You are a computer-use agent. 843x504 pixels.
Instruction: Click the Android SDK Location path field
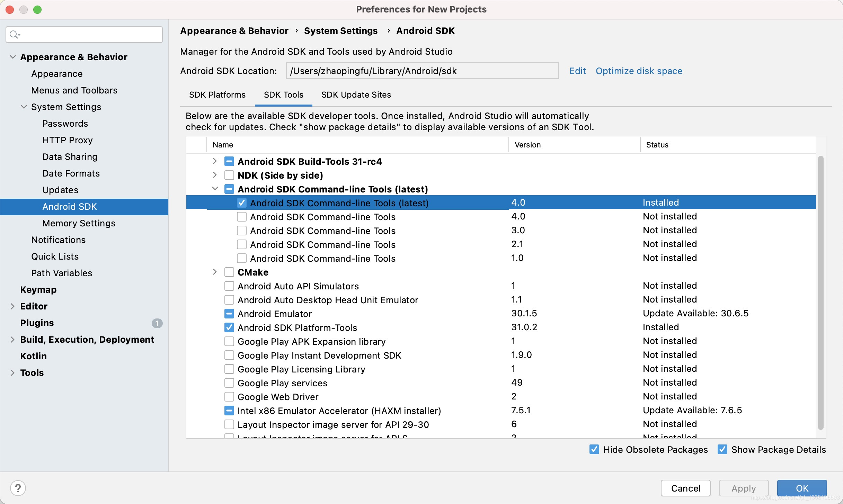(422, 71)
